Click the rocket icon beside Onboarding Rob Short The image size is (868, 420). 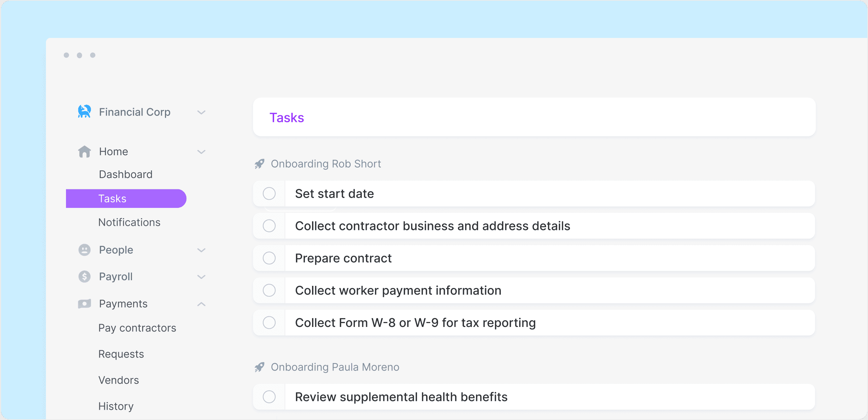(x=259, y=164)
